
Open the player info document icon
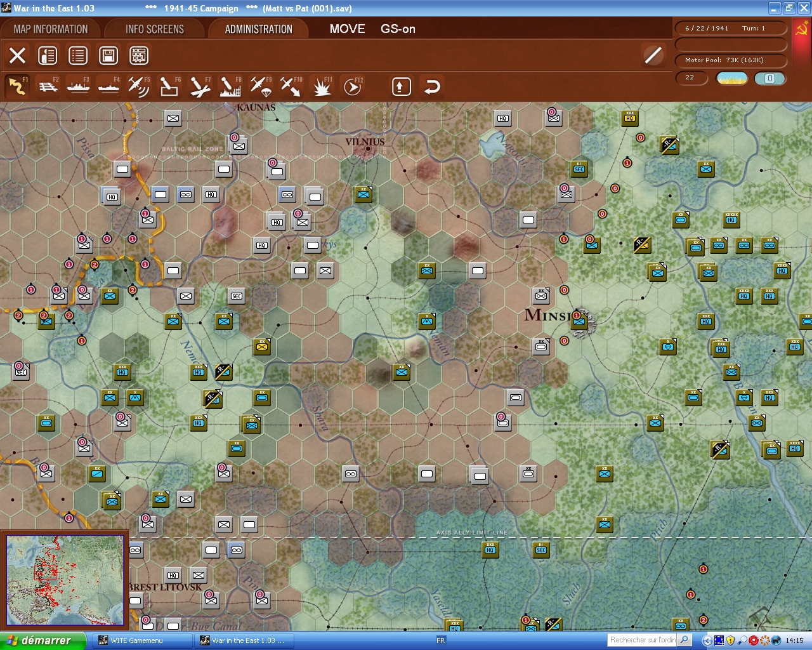[48, 55]
